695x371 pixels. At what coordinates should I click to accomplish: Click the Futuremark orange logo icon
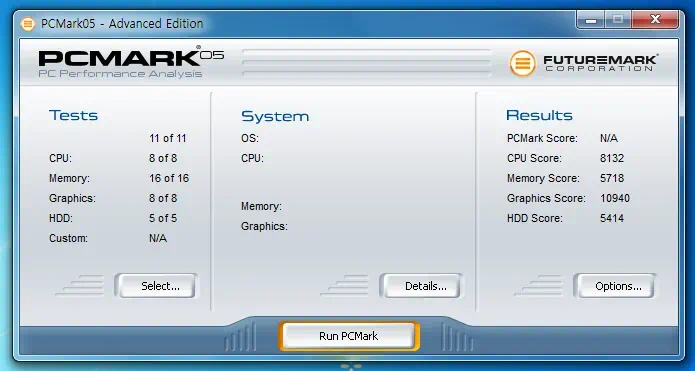(523, 63)
